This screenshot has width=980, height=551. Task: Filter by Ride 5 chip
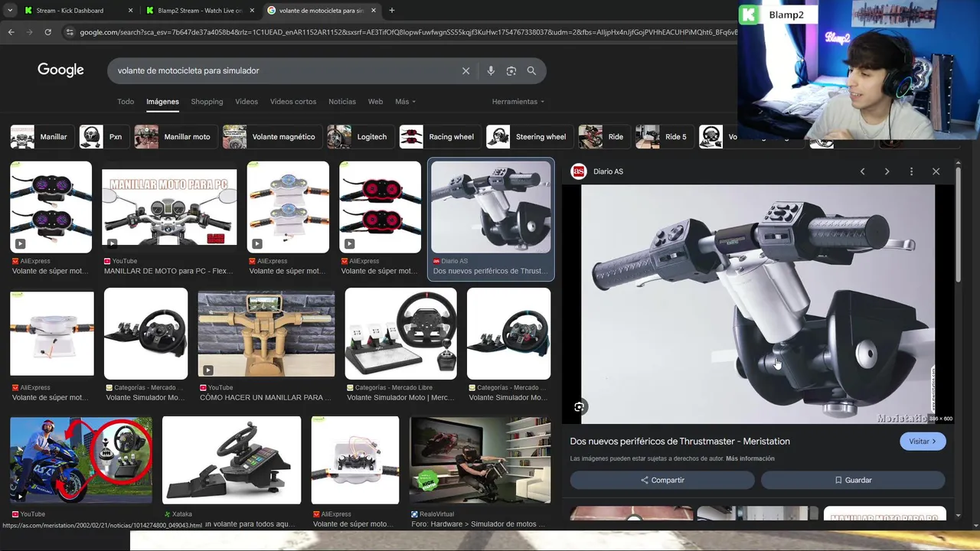(x=665, y=137)
